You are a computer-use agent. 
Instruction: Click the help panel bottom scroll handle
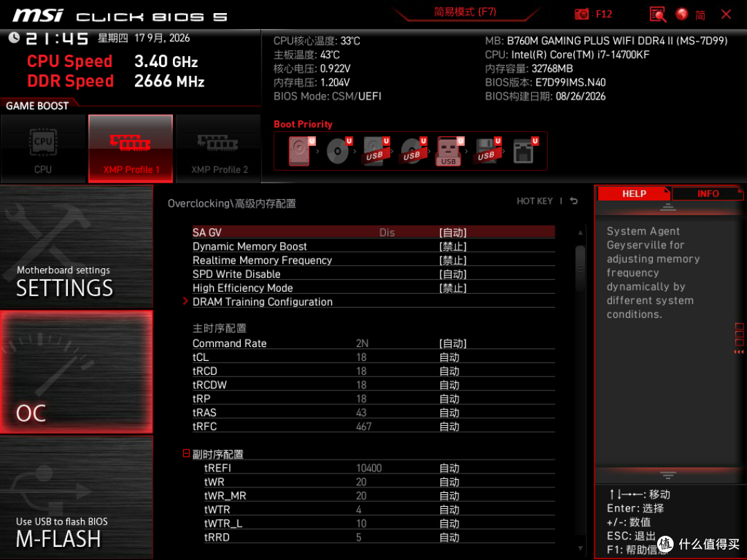(x=668, y=475)
